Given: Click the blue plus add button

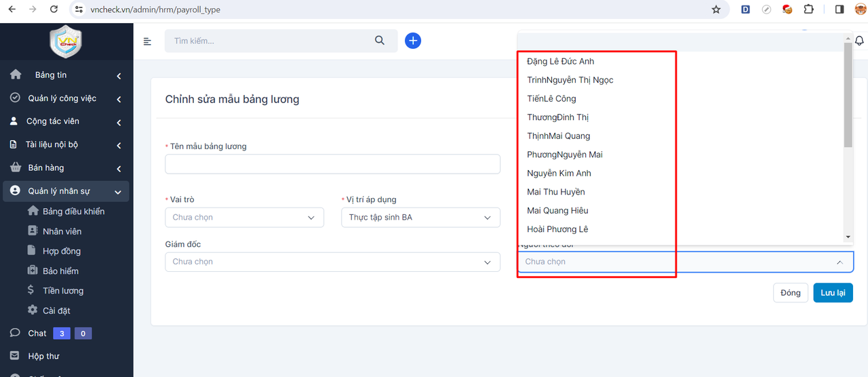Looking at the screenshot, I should tap(413, 41).
